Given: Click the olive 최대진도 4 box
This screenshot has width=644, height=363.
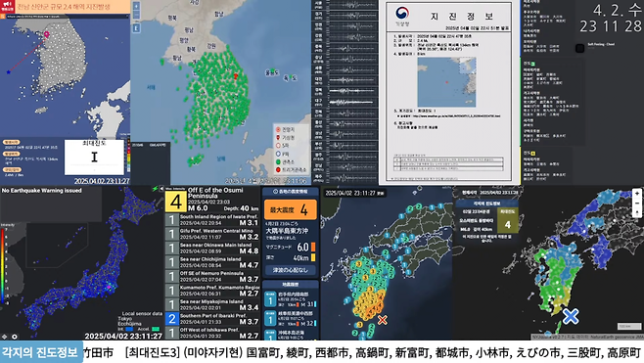Looking at the screenshot, I should tap(508, 220).
